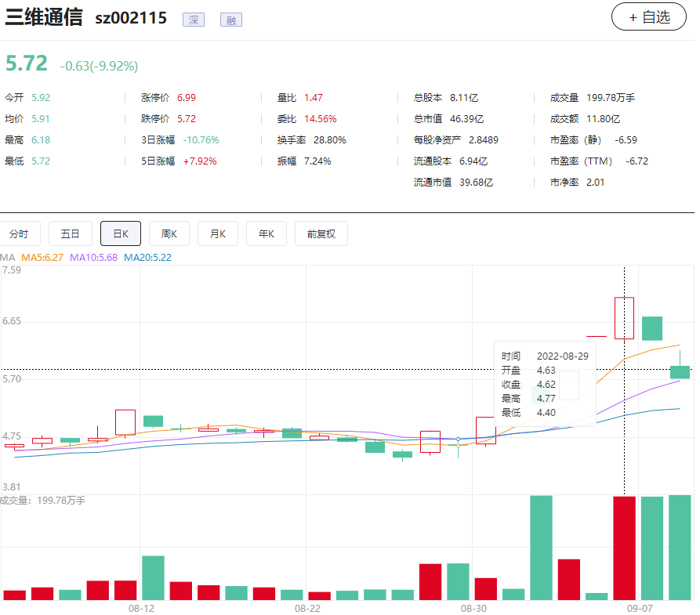This screenshot has width=700, height=615.
Task: Click the 09-07 date label on axis
Action: pos(640,608)
